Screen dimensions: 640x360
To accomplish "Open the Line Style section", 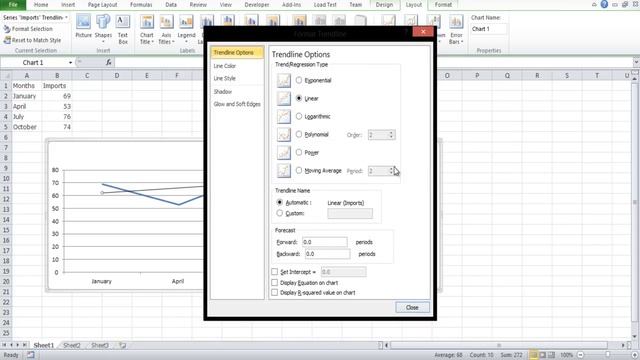I will tap(224, 78).
